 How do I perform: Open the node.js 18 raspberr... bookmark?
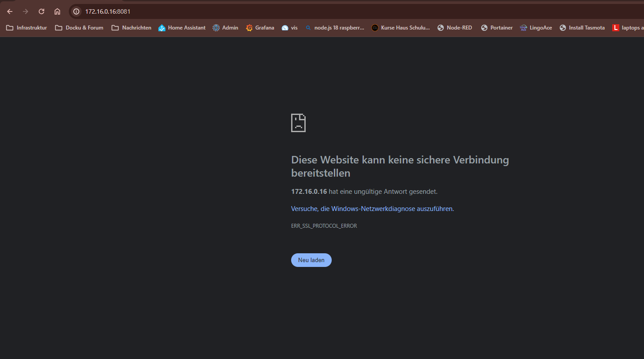(335, 28)
